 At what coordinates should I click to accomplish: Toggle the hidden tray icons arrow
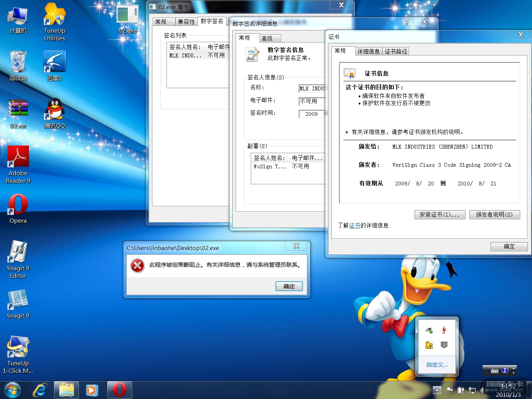pyautogui.click(x=437, y=390)
